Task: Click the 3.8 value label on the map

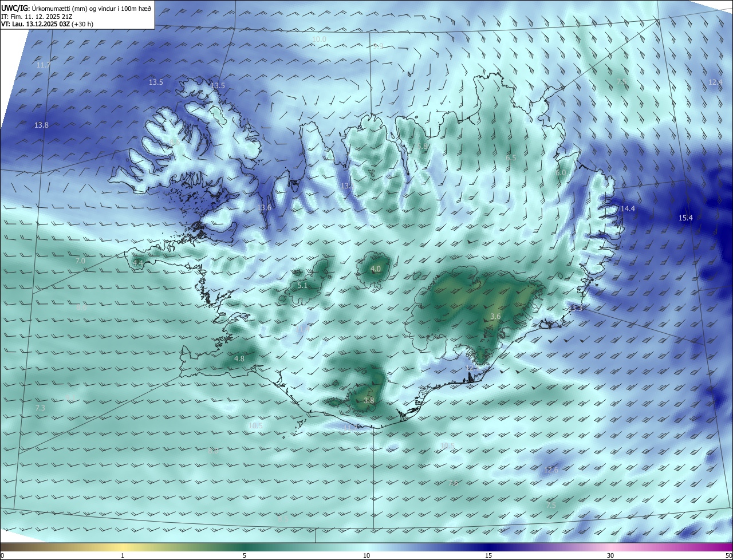Action: coord(369,401)
